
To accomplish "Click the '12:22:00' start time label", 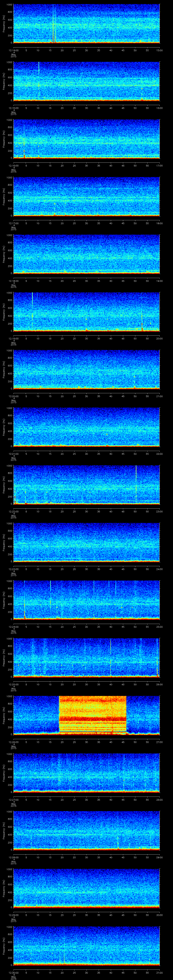I will [x=13, y=511].
